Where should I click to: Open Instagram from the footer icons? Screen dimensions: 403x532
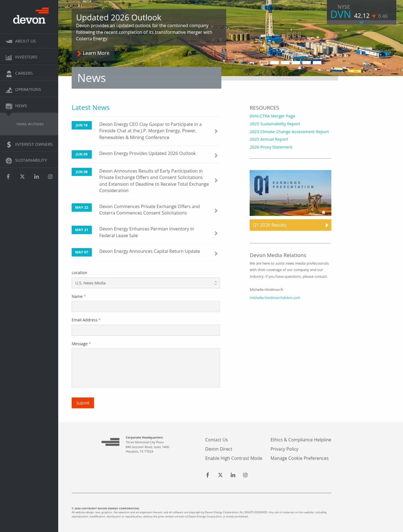(245, 475)
